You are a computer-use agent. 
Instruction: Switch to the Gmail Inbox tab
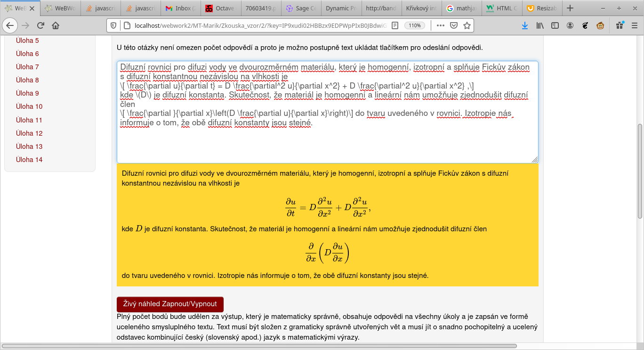(180, 8)
